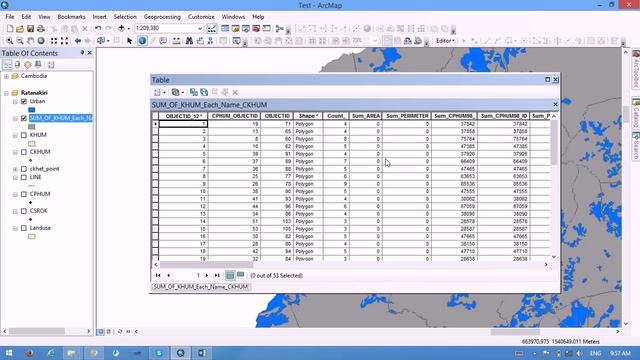Turn on the LINE layer checkbox

[x=24, y=177]
